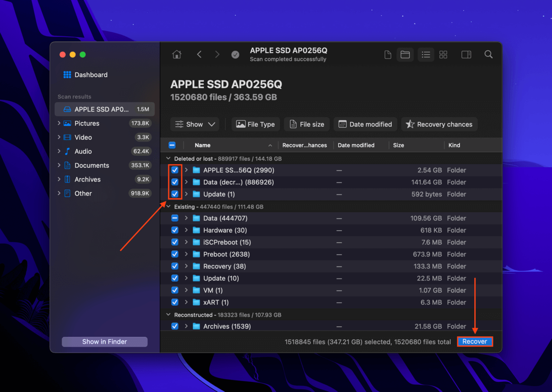Select the Recovery (38) folder row
Viewport: 552px width, 392px height.
331,266
